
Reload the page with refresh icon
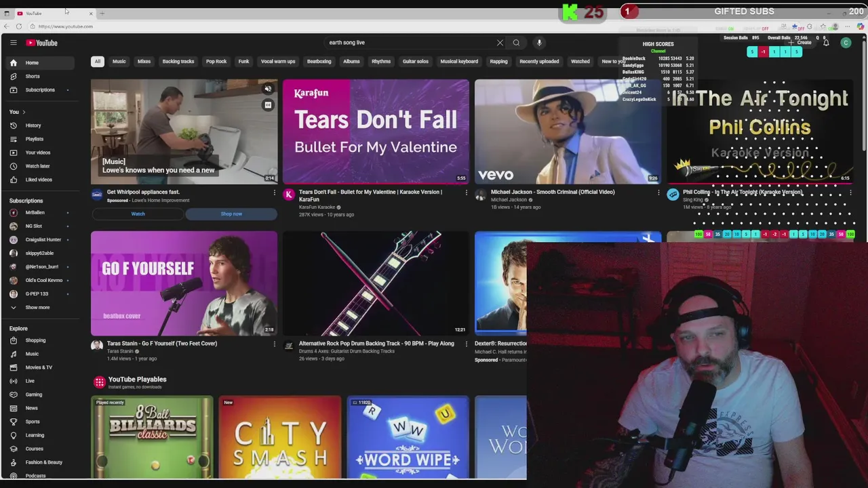click(19, 26)
